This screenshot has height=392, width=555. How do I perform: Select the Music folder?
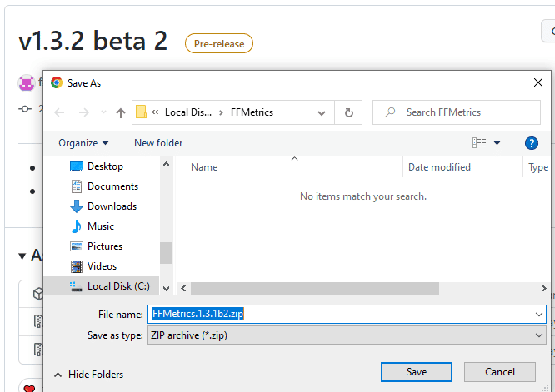(x=100, y=226)
